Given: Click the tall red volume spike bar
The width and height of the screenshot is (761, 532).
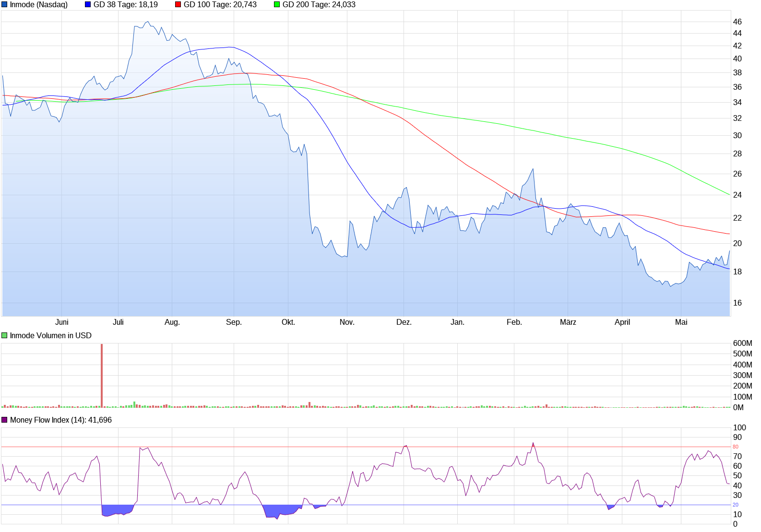Looking at the screenshot, I should coord(102,375).
